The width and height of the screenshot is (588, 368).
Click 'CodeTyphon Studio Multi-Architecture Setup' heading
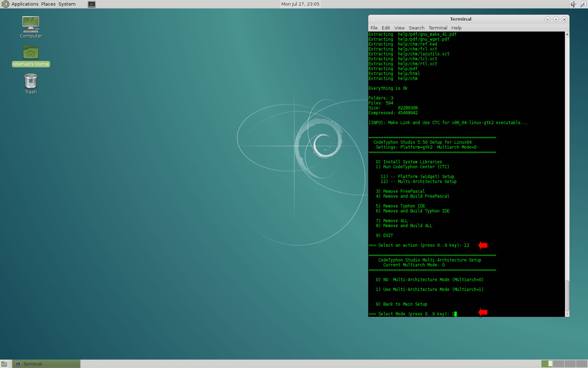[429, 260]
